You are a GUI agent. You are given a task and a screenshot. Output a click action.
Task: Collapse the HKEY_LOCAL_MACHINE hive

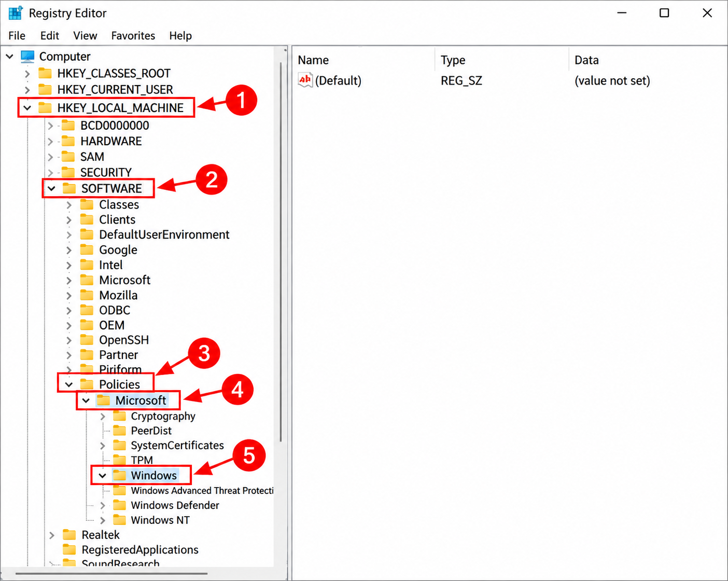pos(27,108)
